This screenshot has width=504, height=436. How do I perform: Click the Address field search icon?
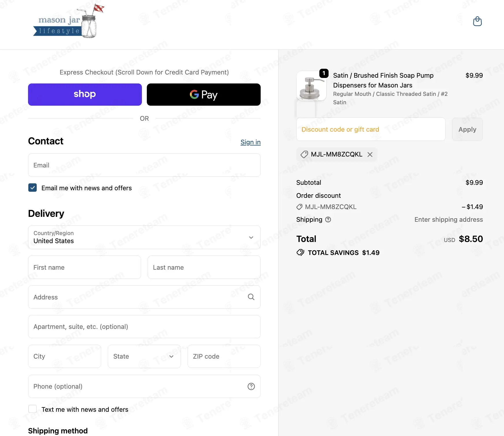pos(251,297)
